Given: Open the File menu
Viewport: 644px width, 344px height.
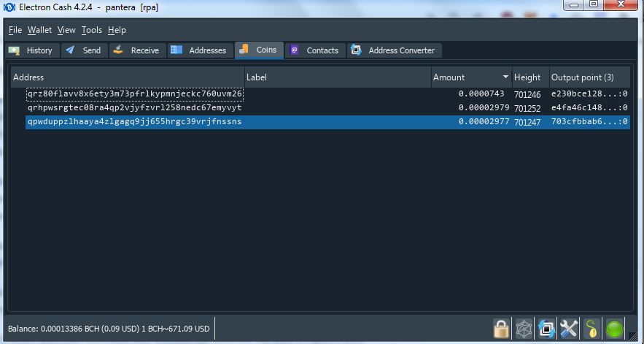Looking at the screenshot, I should [15, 30].
